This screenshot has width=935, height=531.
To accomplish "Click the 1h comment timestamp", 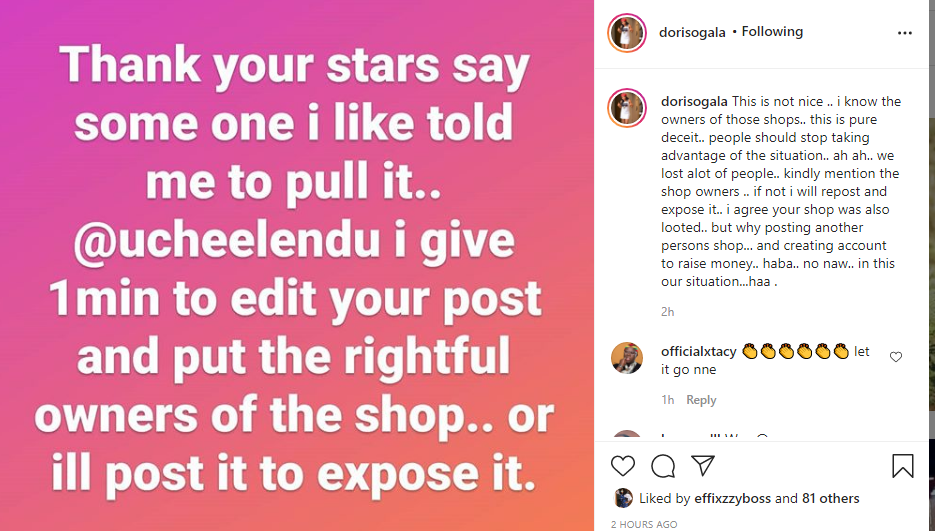I will coord(667,400).
